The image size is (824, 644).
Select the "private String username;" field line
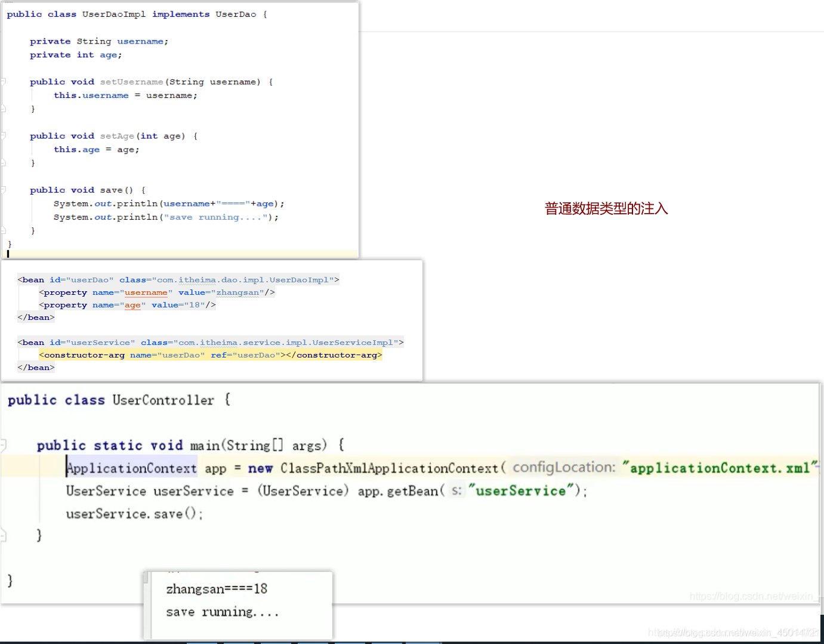[x=99, y=41]
